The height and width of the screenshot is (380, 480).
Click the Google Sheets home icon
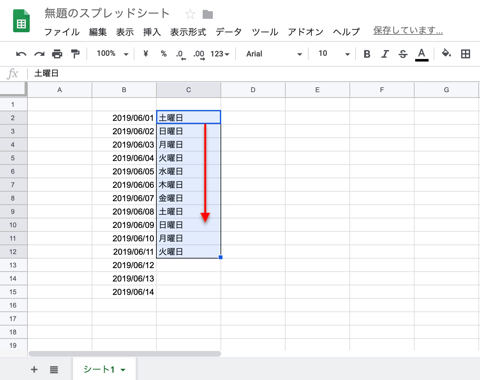pyautogui.click(x=21, y=21)
